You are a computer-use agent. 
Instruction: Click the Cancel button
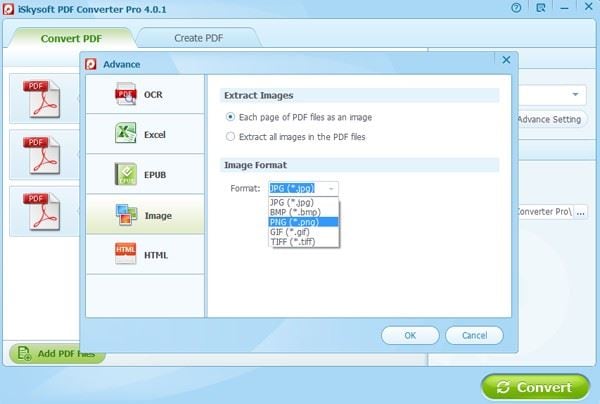point(474,336)
